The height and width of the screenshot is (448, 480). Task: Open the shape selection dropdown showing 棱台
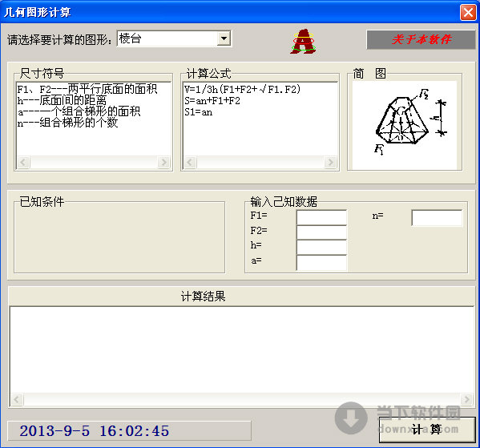tap(174, 38)
